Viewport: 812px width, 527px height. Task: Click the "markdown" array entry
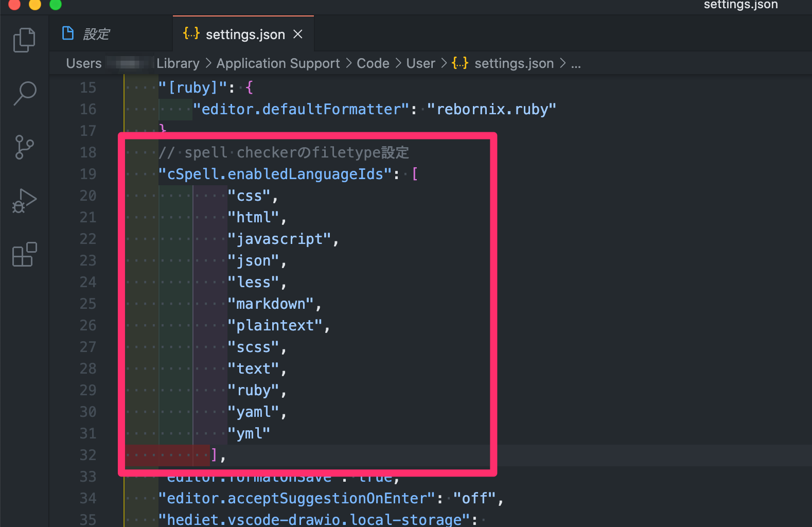(x=270, y=304)
